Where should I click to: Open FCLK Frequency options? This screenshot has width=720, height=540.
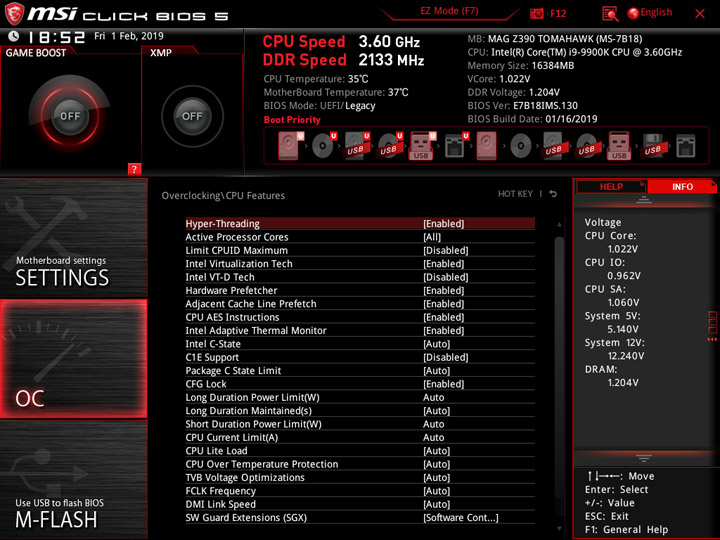point(360,491)
